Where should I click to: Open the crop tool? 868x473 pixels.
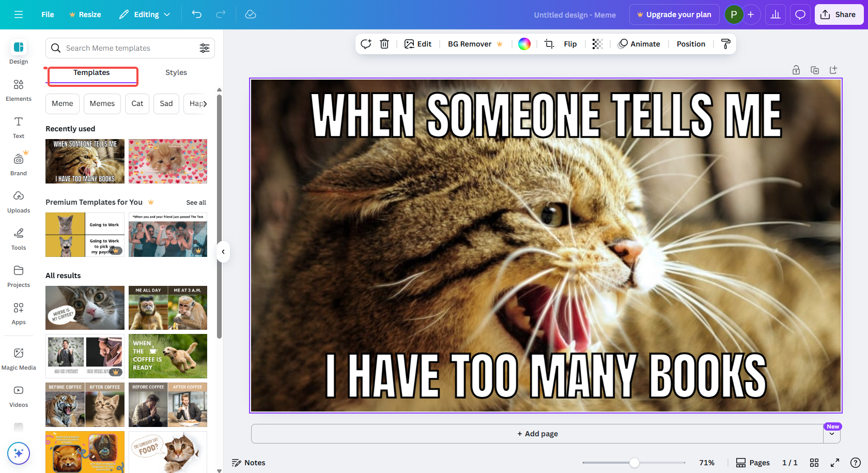click(x=549, y=44)
